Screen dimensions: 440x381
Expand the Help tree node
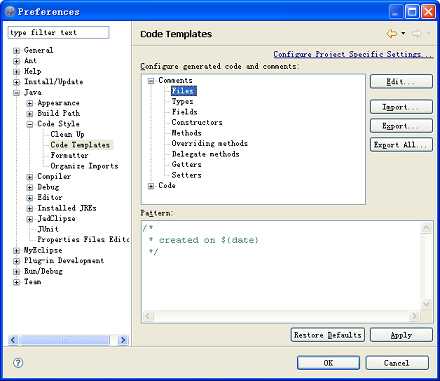(16, 72)
